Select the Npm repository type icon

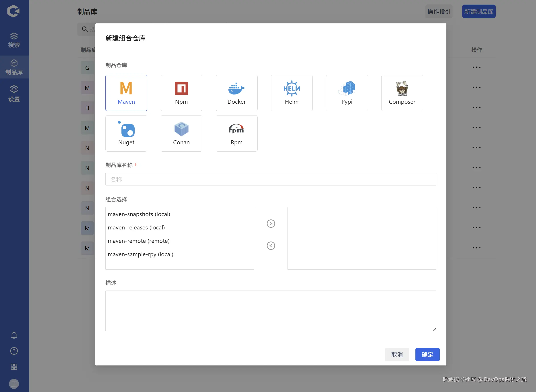point(181,93)
